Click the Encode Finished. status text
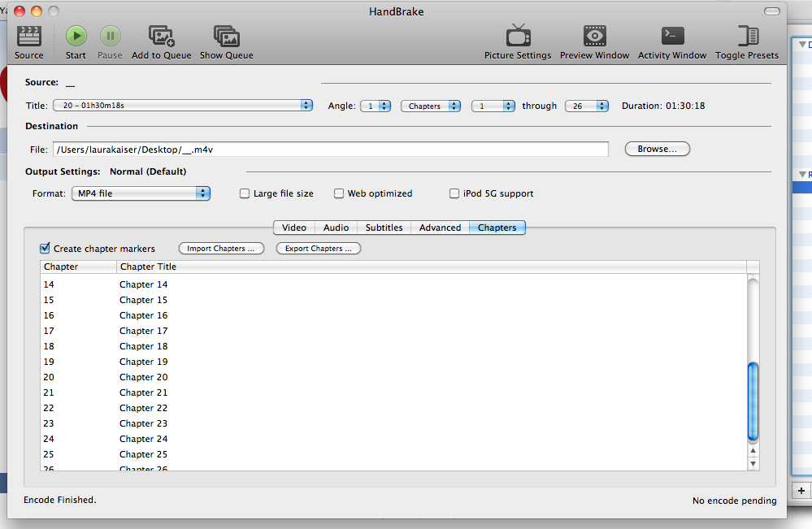The width and height of the screenshot is (812, 529). point(60,500)
